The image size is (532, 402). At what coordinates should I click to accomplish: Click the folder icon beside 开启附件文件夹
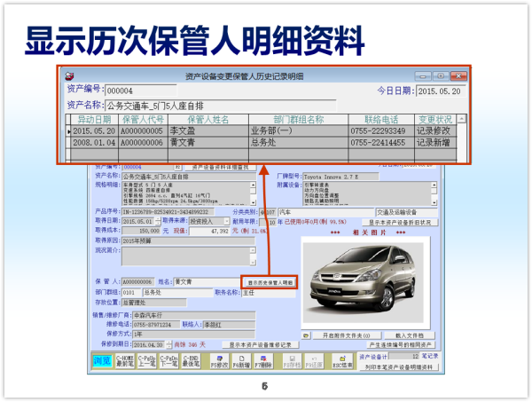(x=306, y=335)
